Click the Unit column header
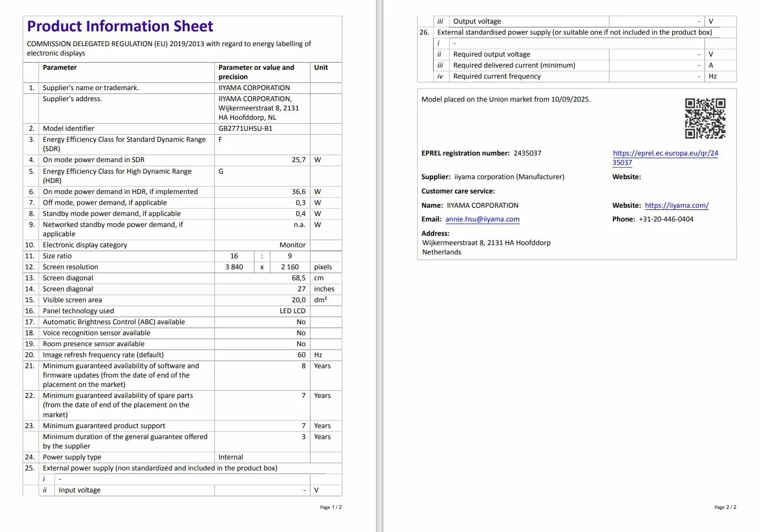The height and width of the screenshot is (532, 760). point(321,68)
